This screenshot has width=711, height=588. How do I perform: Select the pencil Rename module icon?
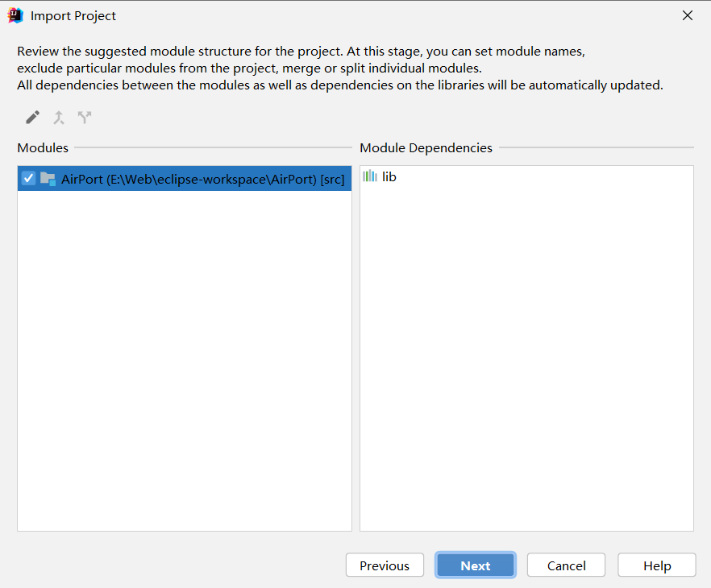(x=31, y=117)
